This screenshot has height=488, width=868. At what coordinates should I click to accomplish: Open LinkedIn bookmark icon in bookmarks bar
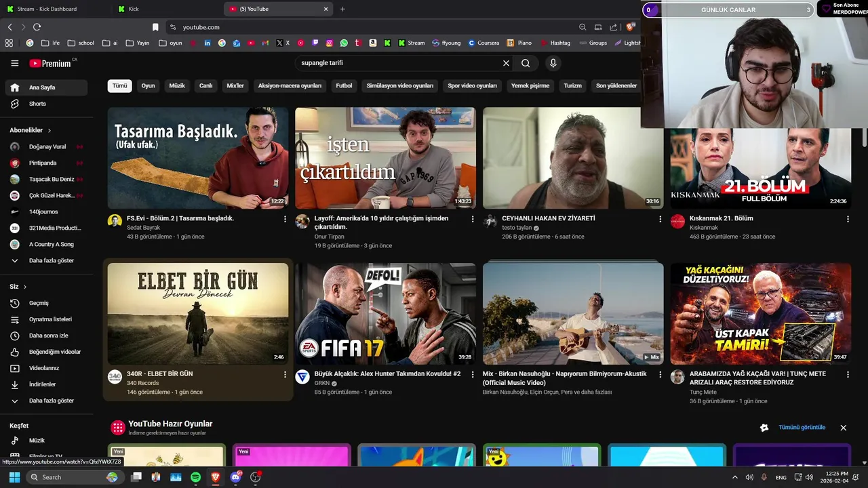coord(208,43)
